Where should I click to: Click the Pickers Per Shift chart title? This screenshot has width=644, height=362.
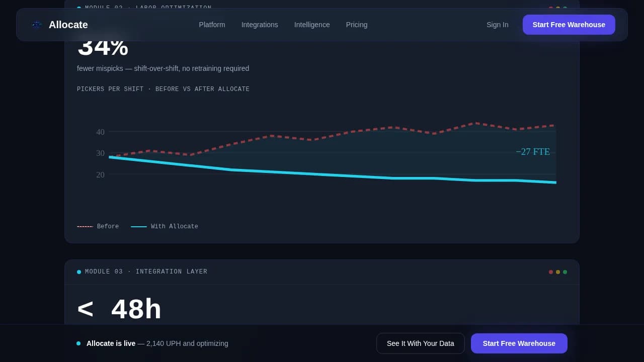click(163, 89)
